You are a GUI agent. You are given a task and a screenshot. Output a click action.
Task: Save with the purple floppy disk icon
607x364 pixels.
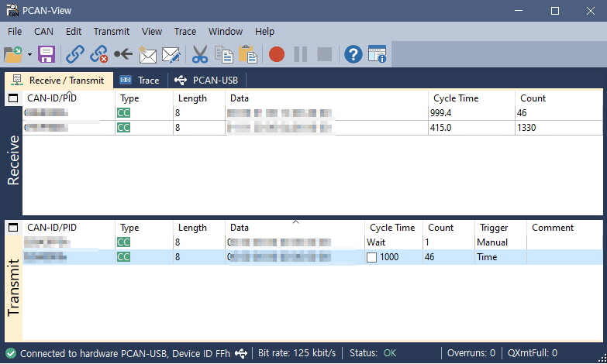[x=47, y=54]
